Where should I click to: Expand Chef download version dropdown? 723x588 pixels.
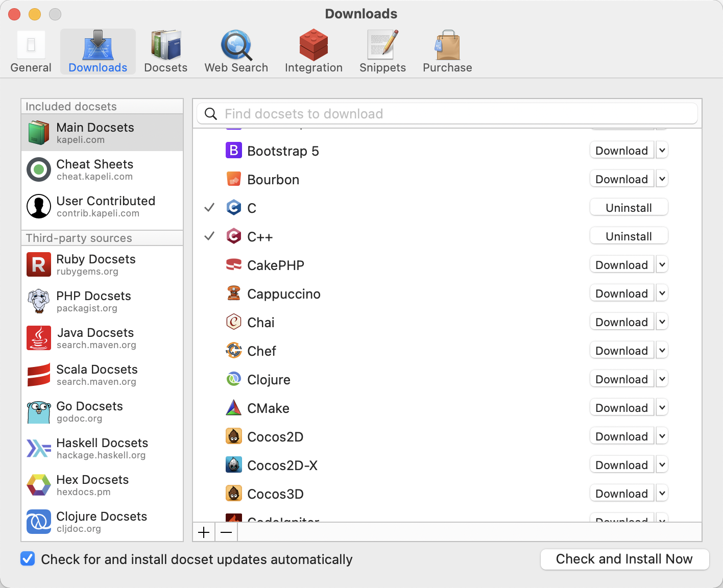click(662, 351)
